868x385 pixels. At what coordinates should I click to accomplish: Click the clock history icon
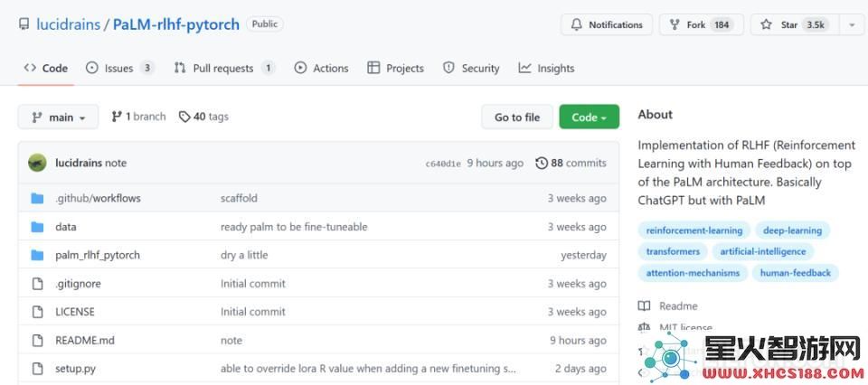click(x=542, y=163)
